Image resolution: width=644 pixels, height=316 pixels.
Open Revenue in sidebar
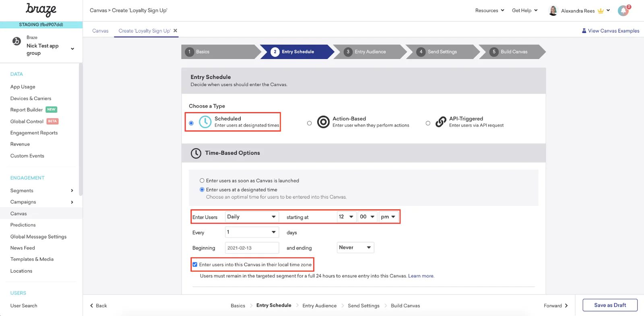point(20,144)
